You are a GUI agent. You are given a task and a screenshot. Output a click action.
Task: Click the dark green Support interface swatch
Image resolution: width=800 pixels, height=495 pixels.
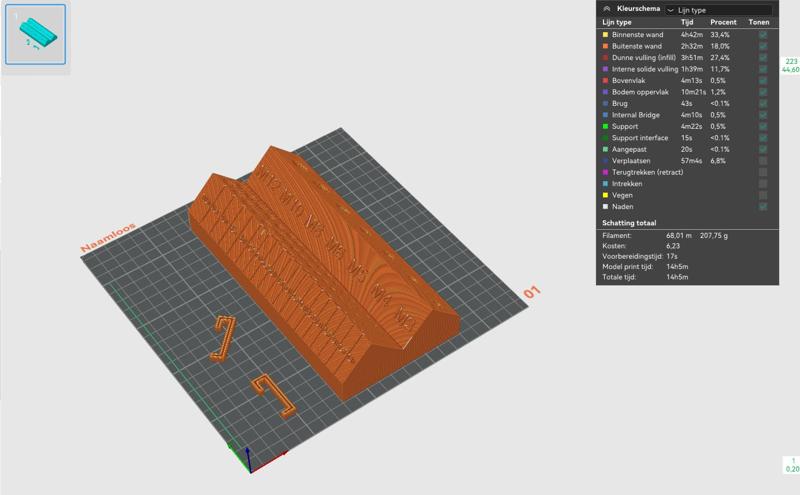click(x=606, y=138)
